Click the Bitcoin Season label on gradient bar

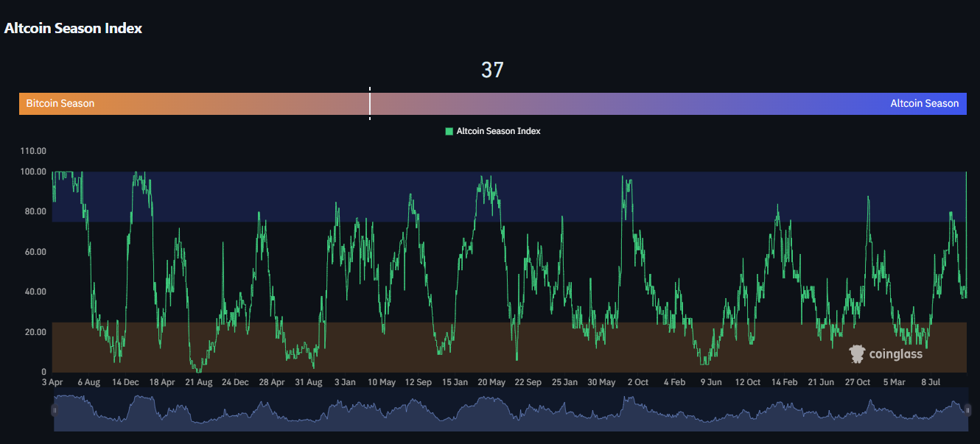60,104
